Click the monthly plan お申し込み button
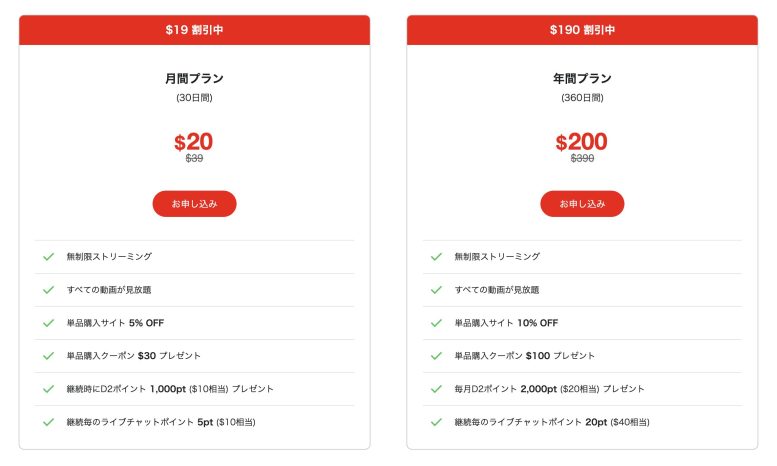The width and height of the screenshot is (777, 466). (x=194, y=204)
